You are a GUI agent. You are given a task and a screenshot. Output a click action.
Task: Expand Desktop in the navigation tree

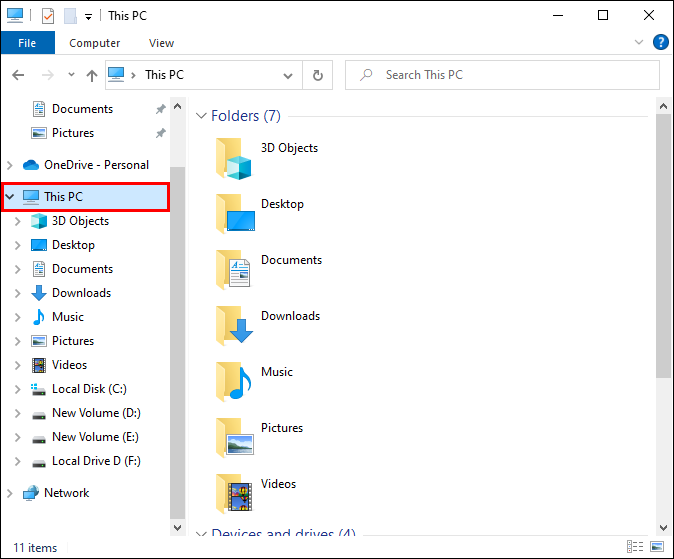(18, 246)
